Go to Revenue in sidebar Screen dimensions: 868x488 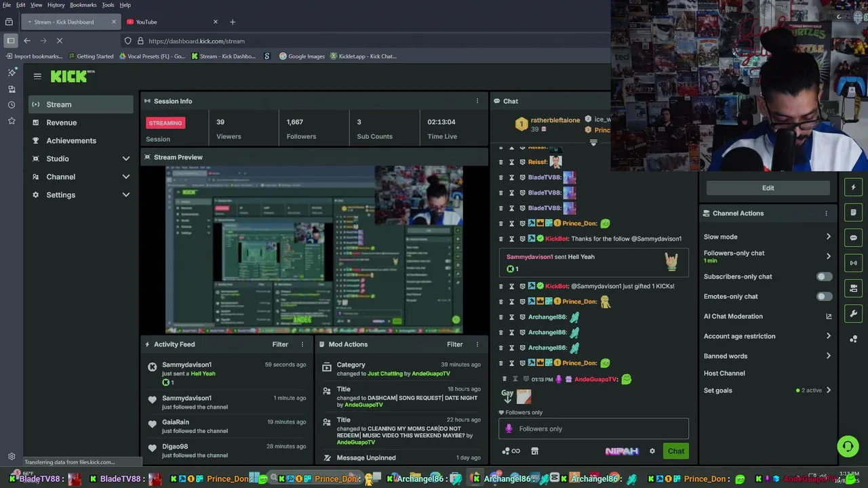[81, 123]
